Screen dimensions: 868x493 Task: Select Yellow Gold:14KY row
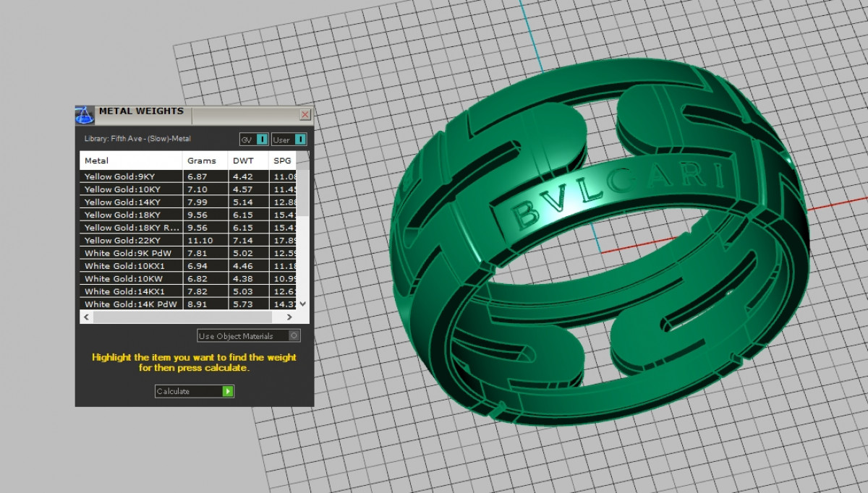point(130,202)
